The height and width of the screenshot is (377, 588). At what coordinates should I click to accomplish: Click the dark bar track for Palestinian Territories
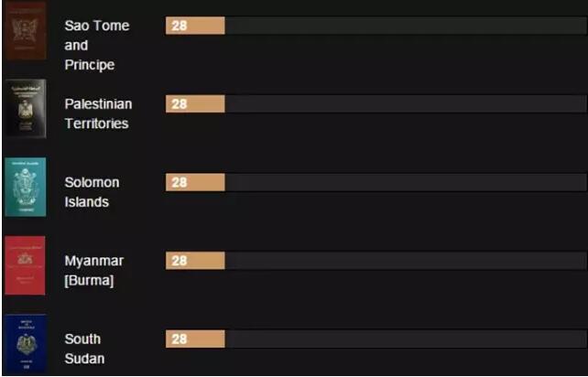click(403, 104)
